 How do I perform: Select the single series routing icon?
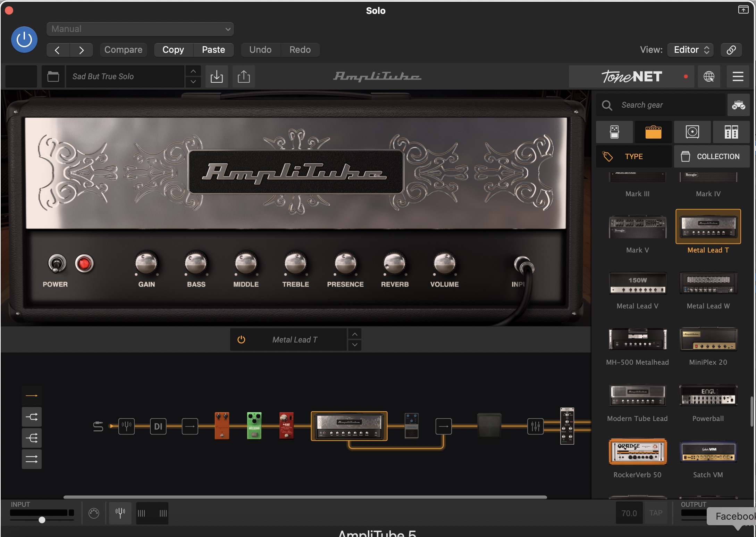tap(32, 396)
